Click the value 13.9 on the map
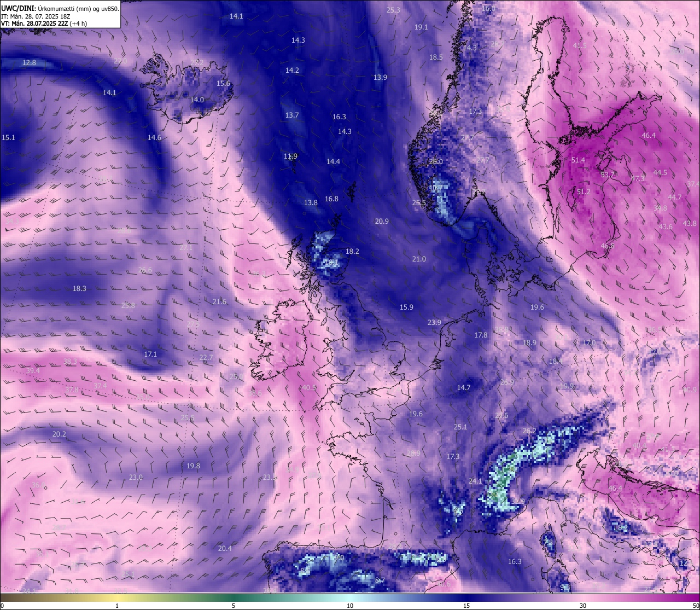 point(380,78)
